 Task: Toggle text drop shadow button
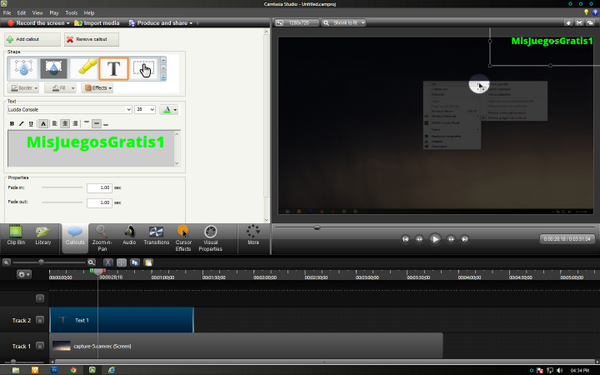click(x=43, y=124)
